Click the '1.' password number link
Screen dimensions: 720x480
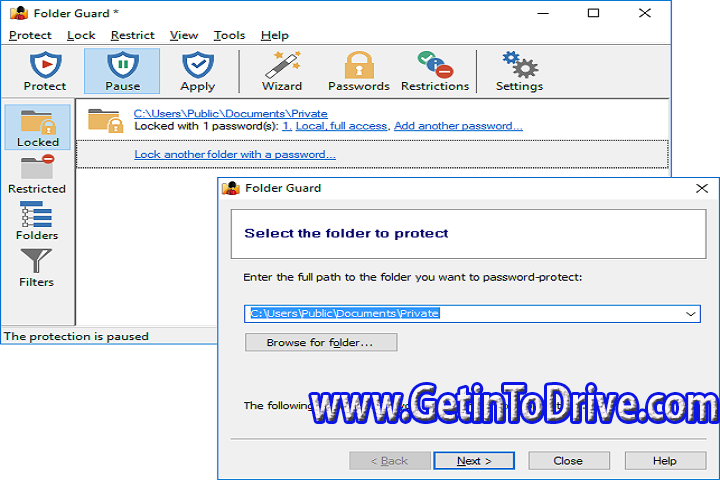(287, 126)
